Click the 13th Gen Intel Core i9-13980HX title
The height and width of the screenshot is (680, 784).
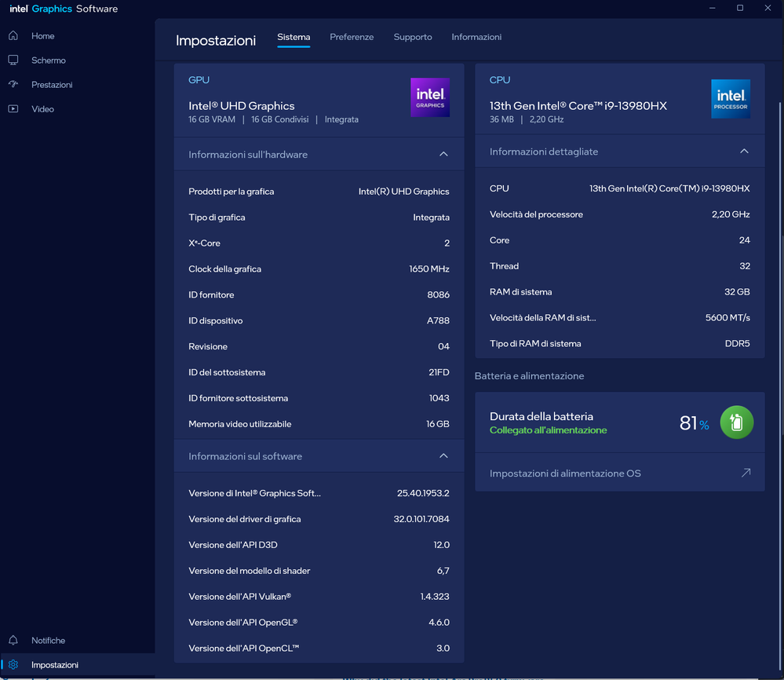point(578,105)
